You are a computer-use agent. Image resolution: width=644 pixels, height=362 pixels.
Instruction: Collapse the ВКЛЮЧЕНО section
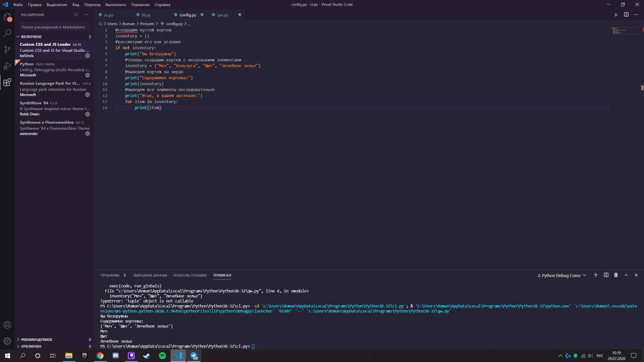point(54,37)
